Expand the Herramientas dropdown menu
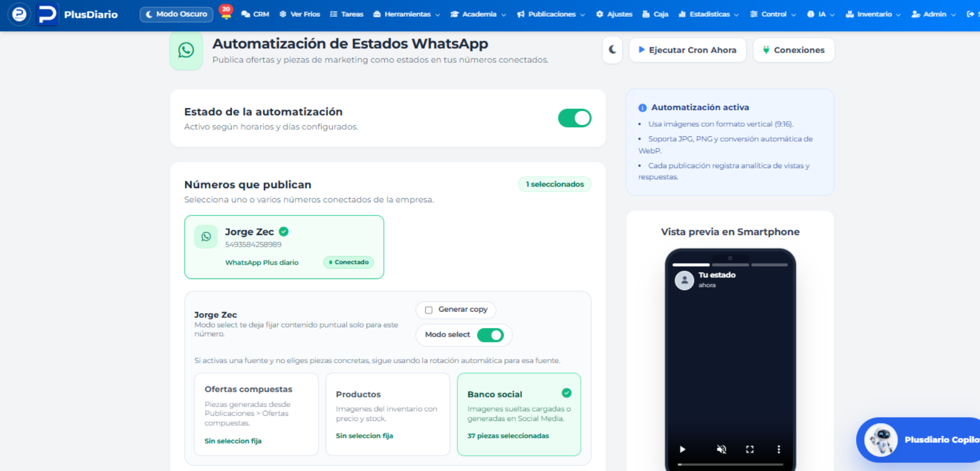This screenshot has height=471, width=980. point(407,14)
